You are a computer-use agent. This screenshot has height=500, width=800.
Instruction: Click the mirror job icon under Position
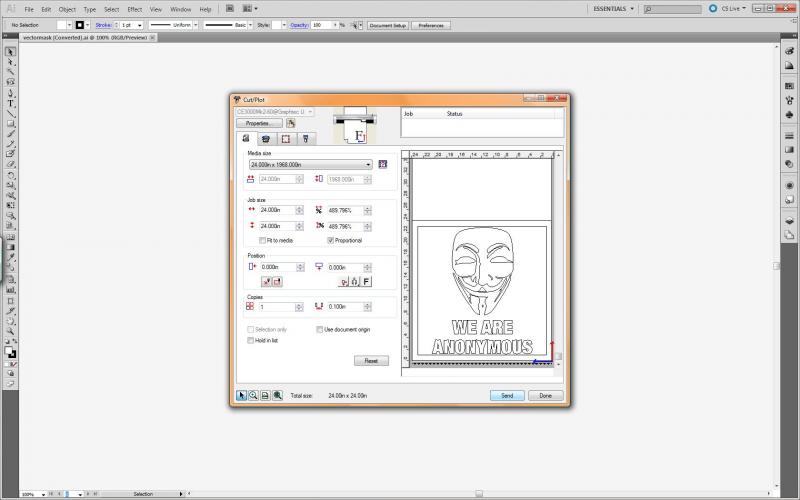(355, 282)
